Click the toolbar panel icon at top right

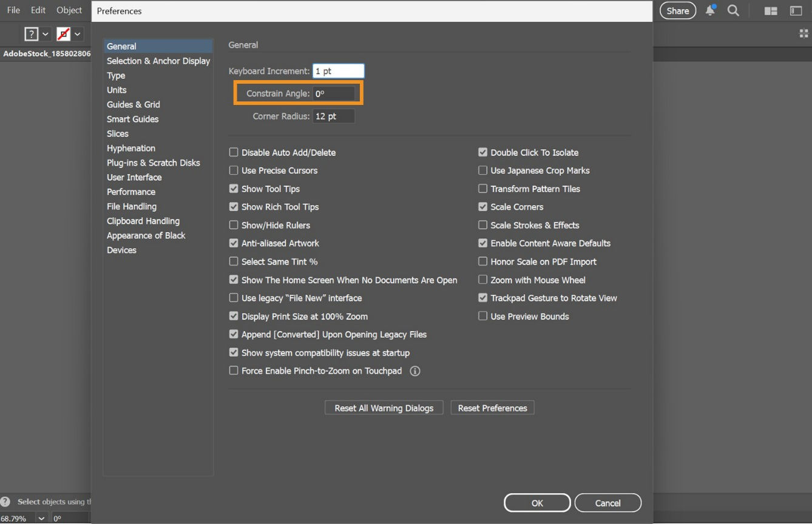pos(795,10)
